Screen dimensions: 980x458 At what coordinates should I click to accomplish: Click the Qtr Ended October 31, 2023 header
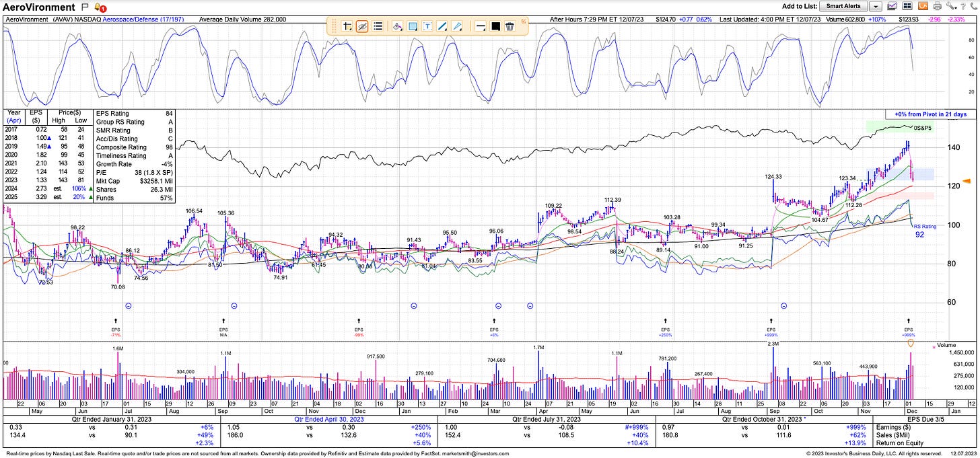763,418
